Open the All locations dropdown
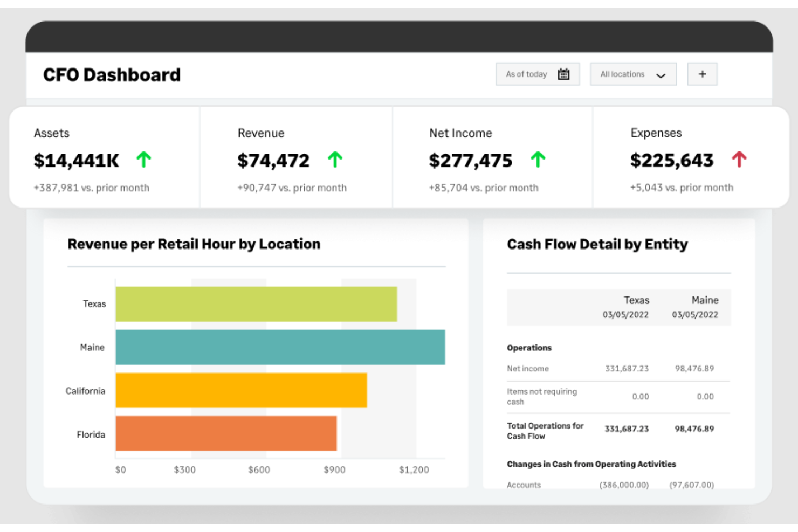Viewport: 798px width, 532px height. coord(633,74)
